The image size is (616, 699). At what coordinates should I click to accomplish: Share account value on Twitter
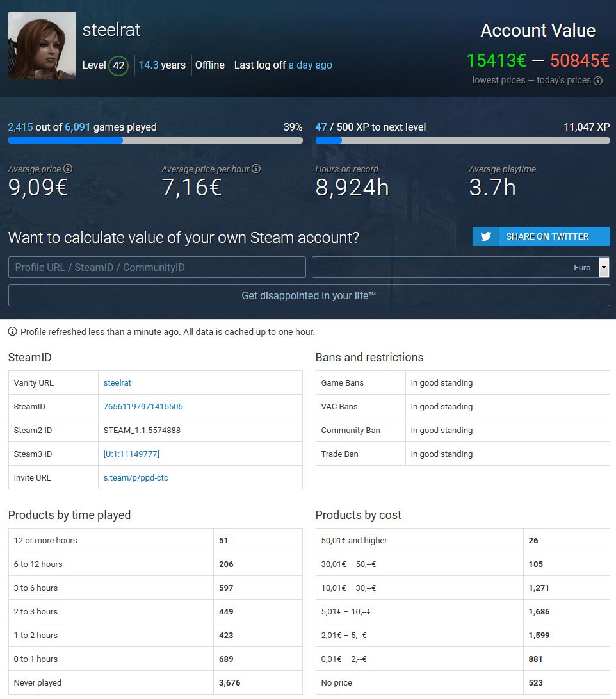(541, 236)
